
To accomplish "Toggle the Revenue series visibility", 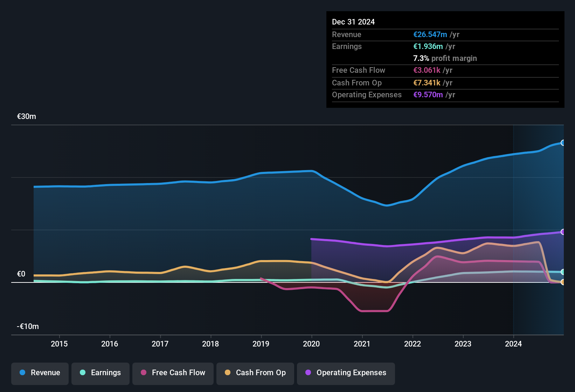I will point(40,373).
